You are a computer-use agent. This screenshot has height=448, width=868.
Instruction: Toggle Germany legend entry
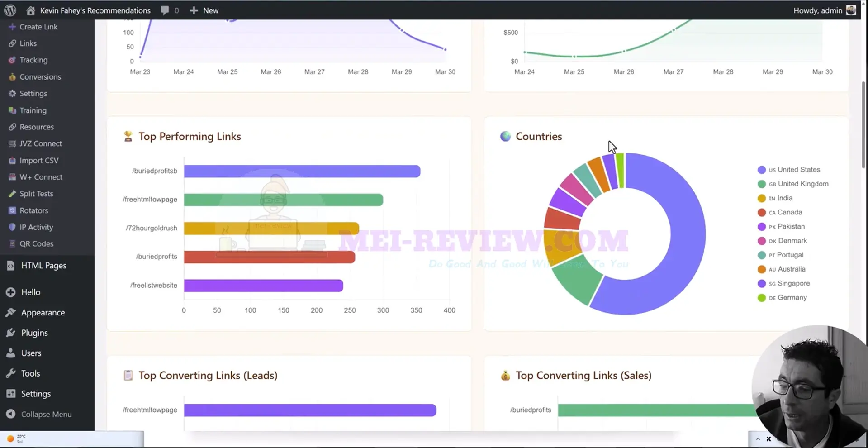pyautogui.click(x=782, y=298)
